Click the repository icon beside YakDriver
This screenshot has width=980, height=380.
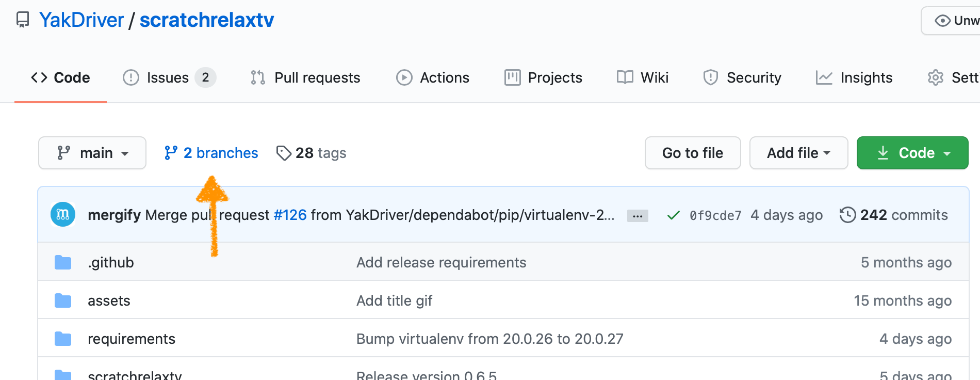[x=23, y=20]
